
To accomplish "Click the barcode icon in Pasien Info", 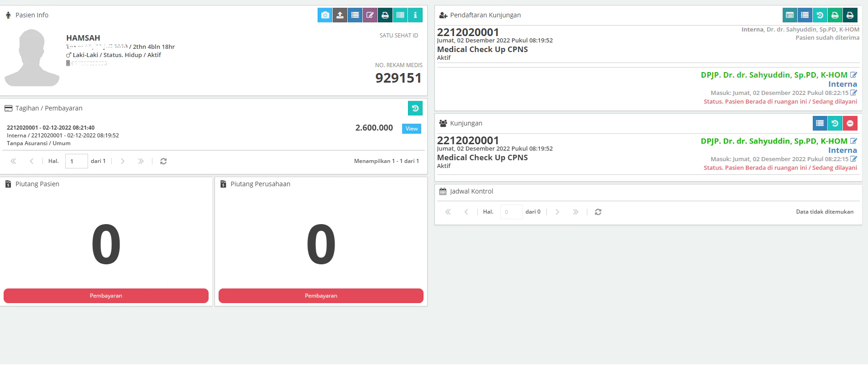I will 400,15.
